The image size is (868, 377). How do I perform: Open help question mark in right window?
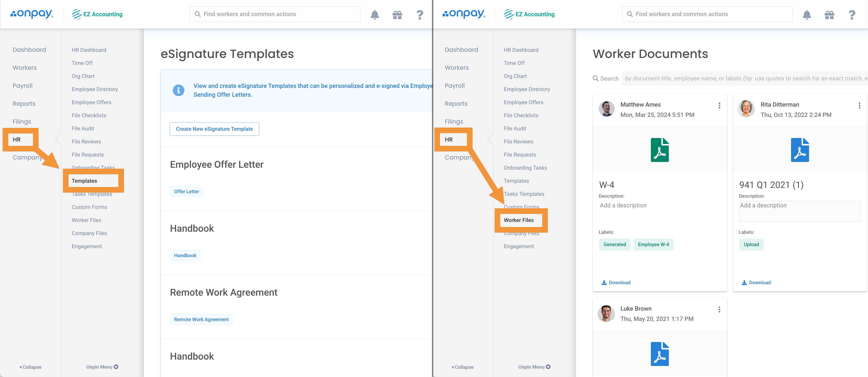tap(852, 15)
